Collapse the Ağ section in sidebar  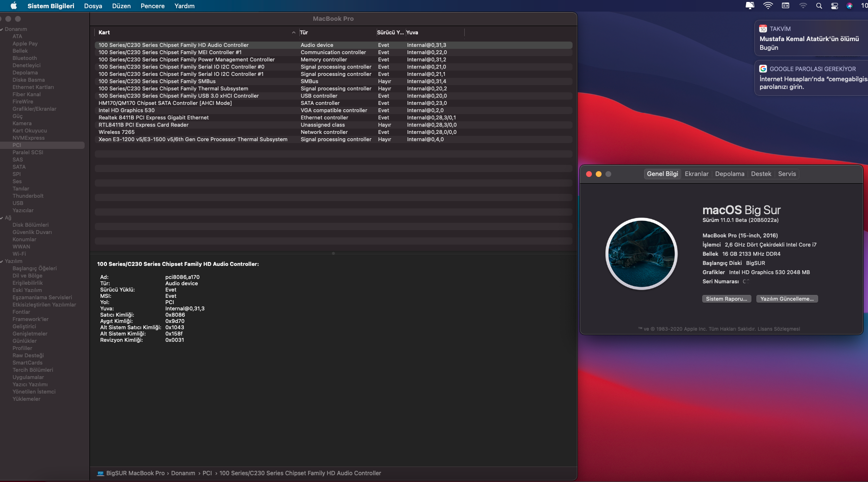point(2,218)
